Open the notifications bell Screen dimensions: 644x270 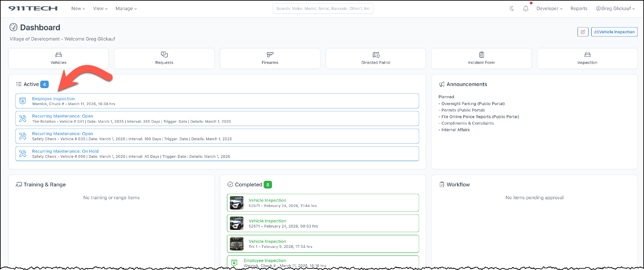point(526,9)
